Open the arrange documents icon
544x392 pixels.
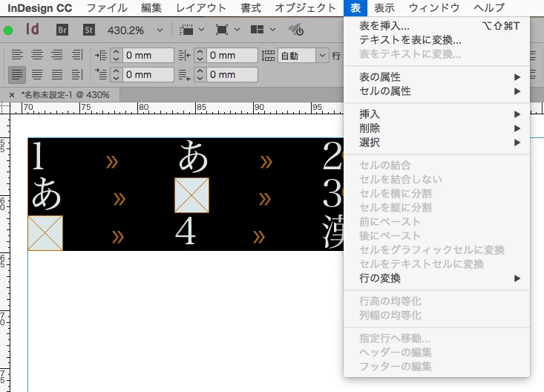(x=257, y=30)
